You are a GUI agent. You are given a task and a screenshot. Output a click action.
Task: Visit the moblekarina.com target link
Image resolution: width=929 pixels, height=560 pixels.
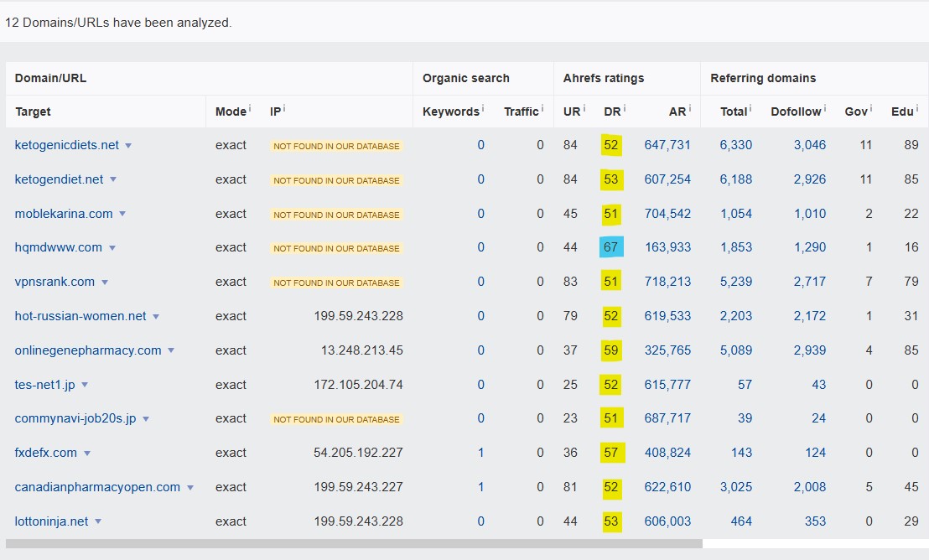(64, 214)
